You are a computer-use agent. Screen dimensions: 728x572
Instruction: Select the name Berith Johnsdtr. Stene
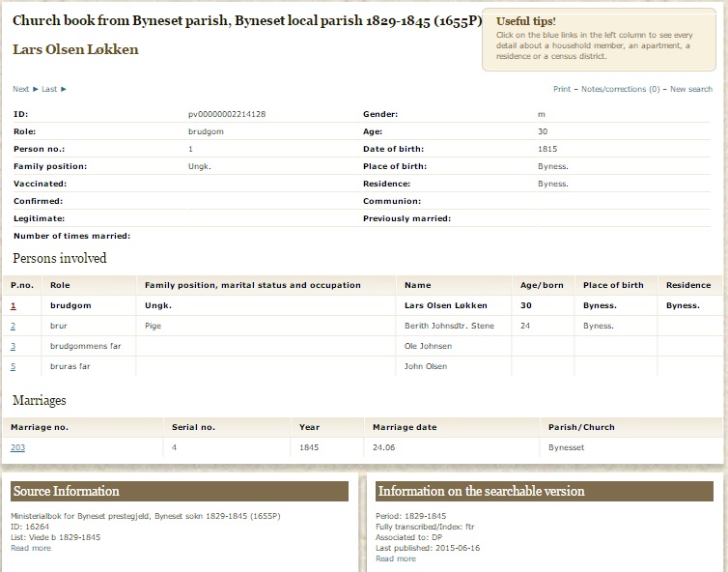[x=449, y=326]
